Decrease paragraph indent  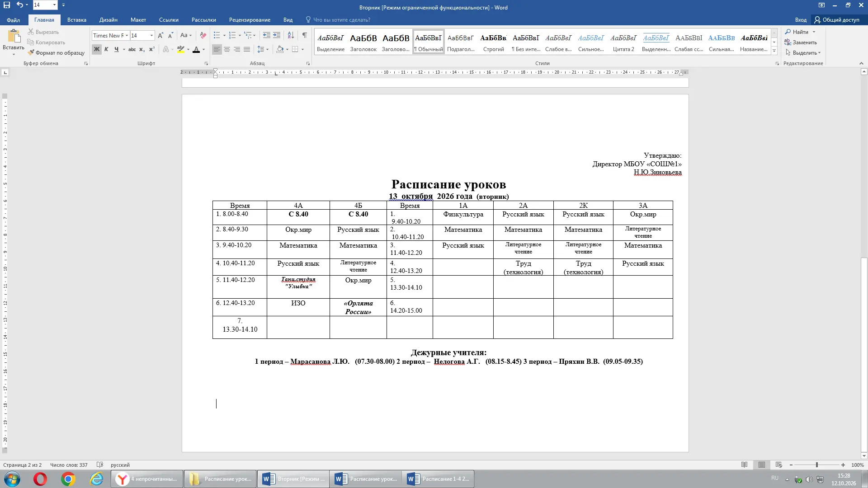pos(266,35)
